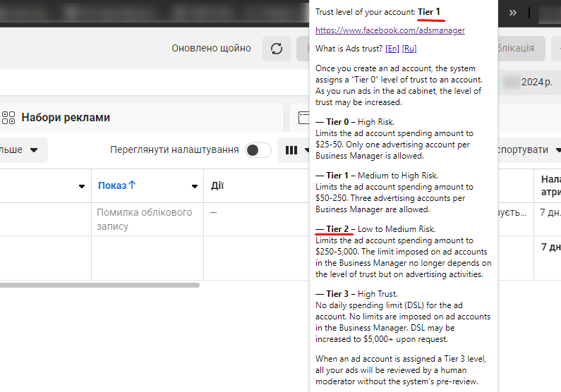Open the facebook.com/adsmanager link
The image size is (561, 392).
pyautogui.click(x=390, y=30)
